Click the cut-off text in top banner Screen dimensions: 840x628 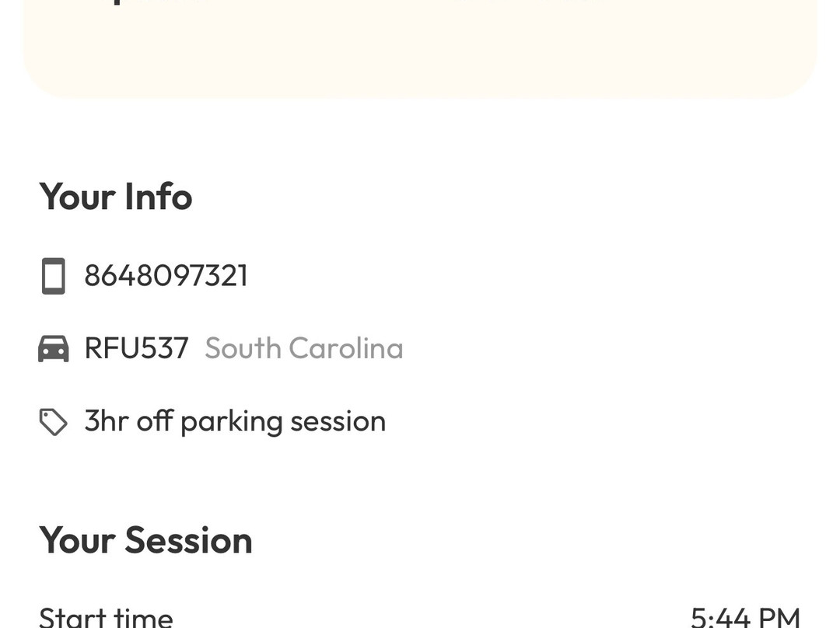tap(115, 3)
